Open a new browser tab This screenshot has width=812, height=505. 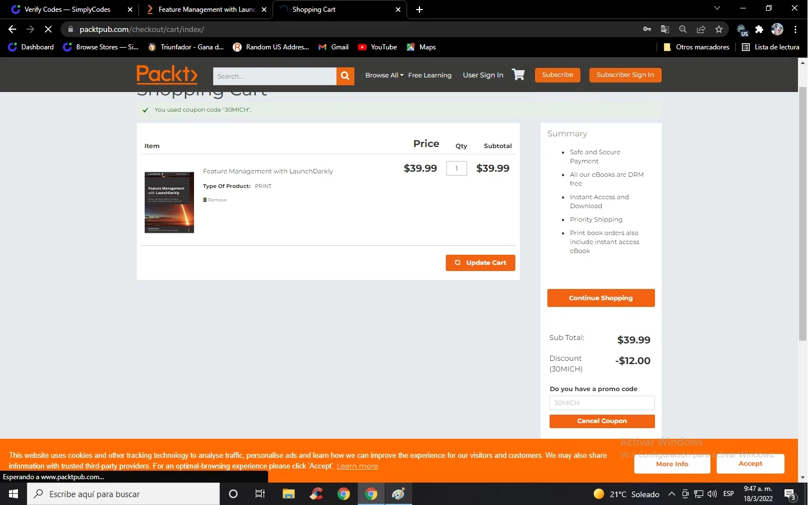tap(419, 10)
